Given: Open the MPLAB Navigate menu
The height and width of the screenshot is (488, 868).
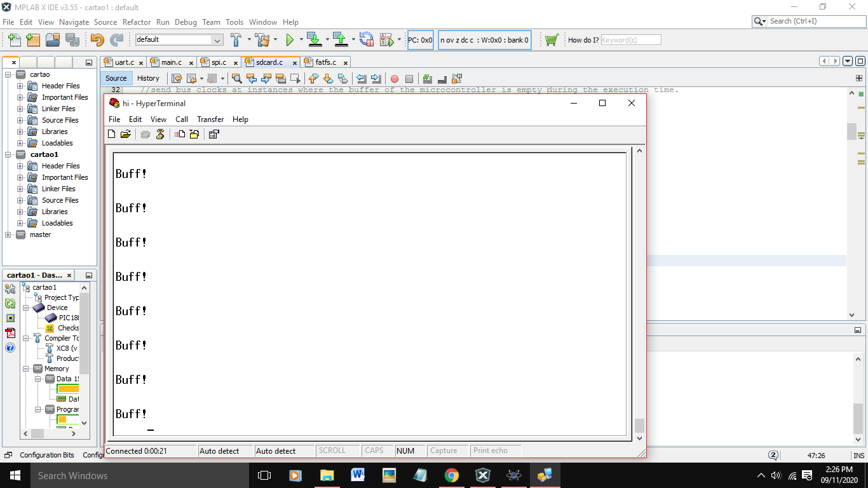Looking at the screenshot, I should [74, 22].
